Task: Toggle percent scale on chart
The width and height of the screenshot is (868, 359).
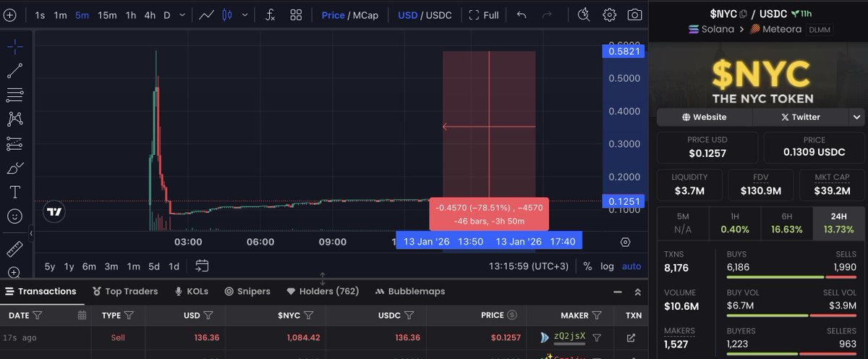Action: [587, 266]
